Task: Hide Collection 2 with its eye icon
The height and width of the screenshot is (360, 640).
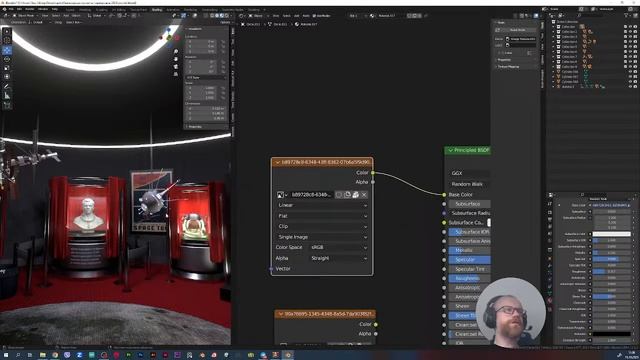Action: point(630,31)
